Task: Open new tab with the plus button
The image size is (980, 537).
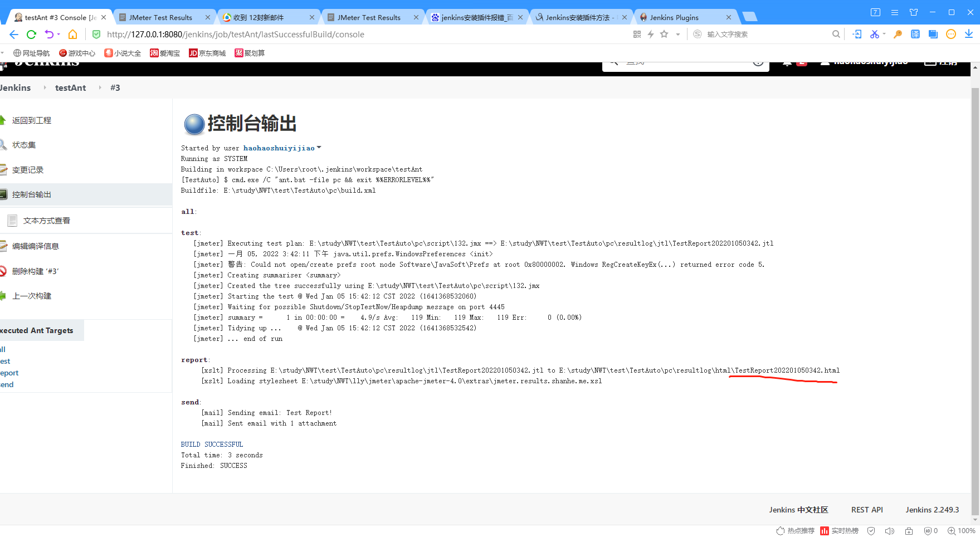Action: click(x=750, y=17)
